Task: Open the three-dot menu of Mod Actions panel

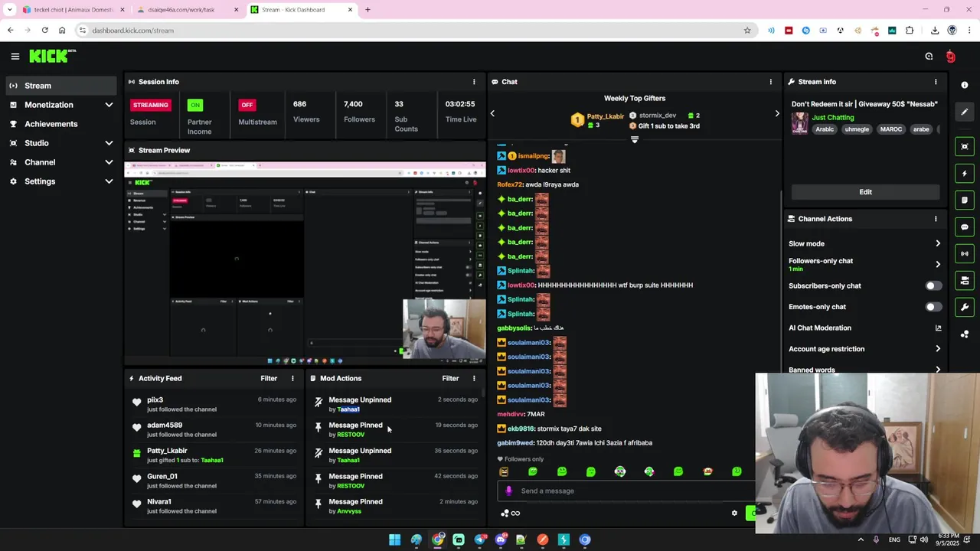Action: (474, 378)
